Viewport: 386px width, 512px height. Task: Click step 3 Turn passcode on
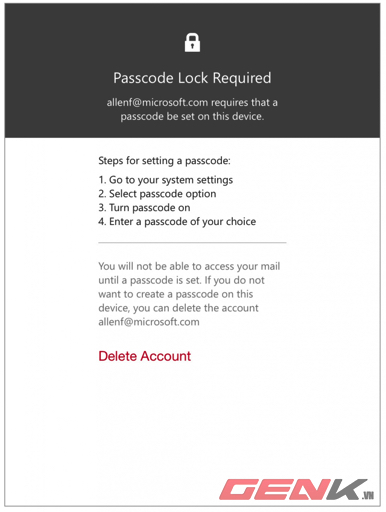pos(144,208)
